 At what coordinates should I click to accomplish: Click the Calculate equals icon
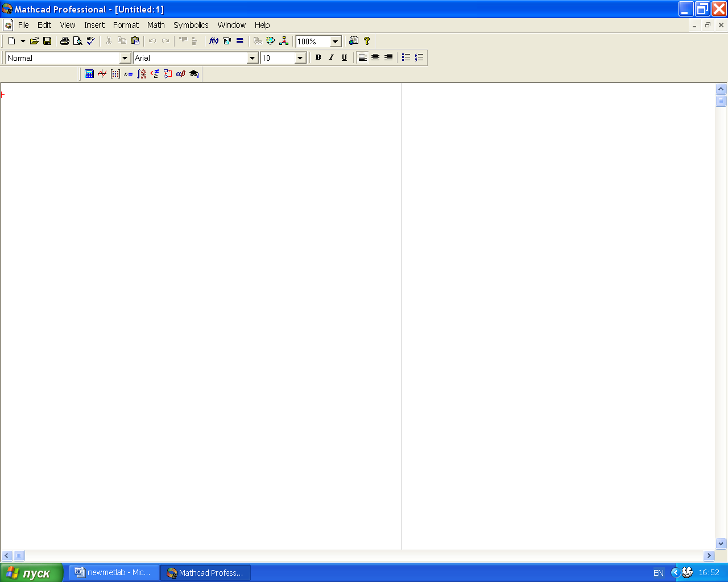click(240, 41)
